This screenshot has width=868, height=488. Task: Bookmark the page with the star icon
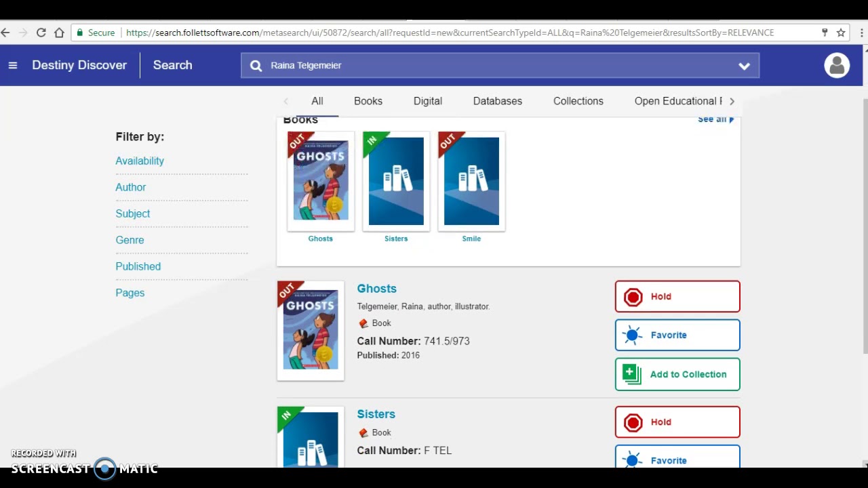pos(841,33)
